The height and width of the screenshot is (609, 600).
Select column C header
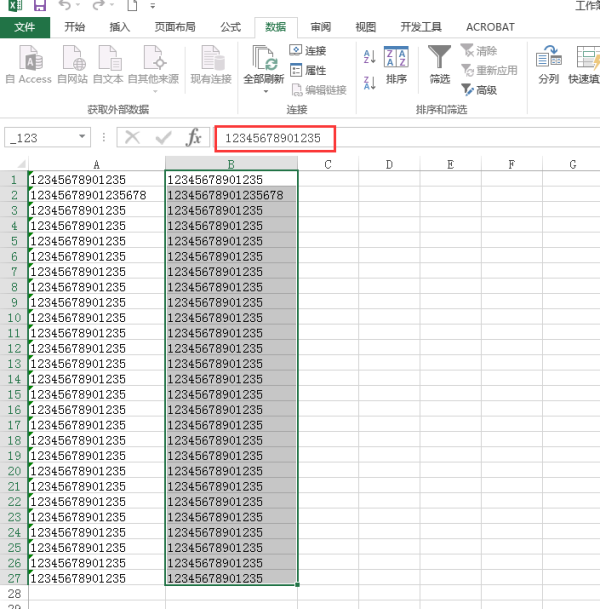[x=328, y=164]
